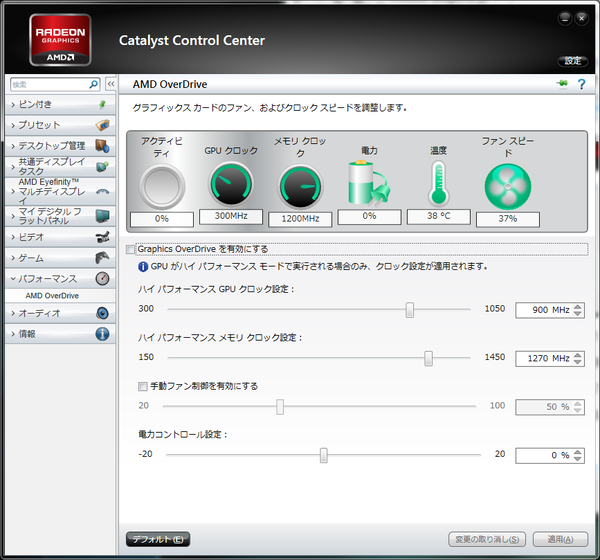
Task: Click the fan speed slider handle
Action: 280,407
